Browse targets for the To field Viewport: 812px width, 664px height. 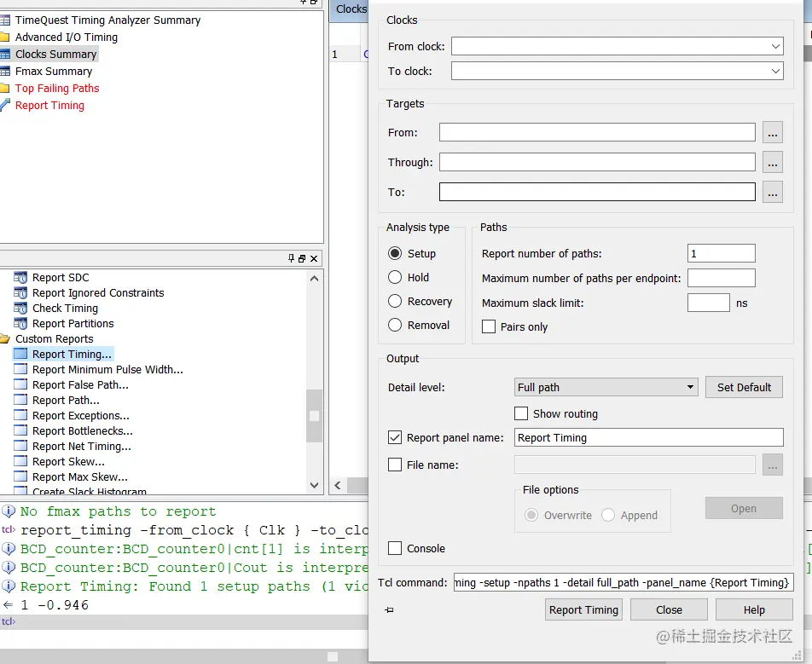772,193
